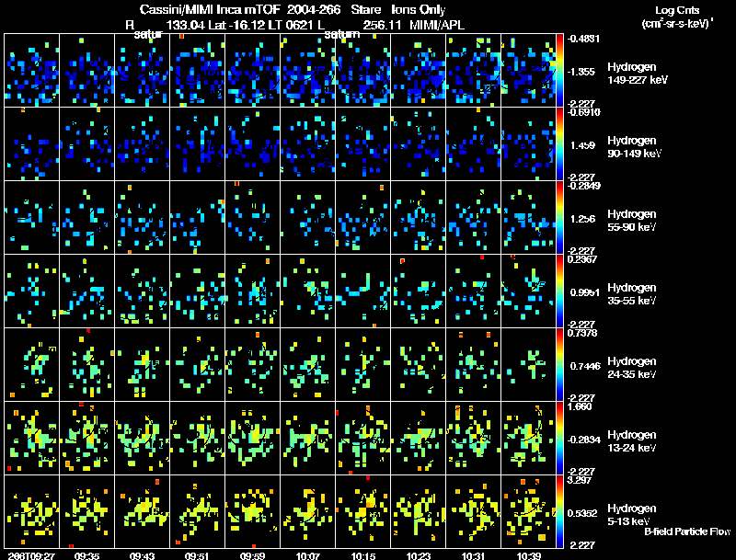Click the 'Hydrogen 149-227 keV' row label
Screen dimensions: 736x560
click(638, 74)
